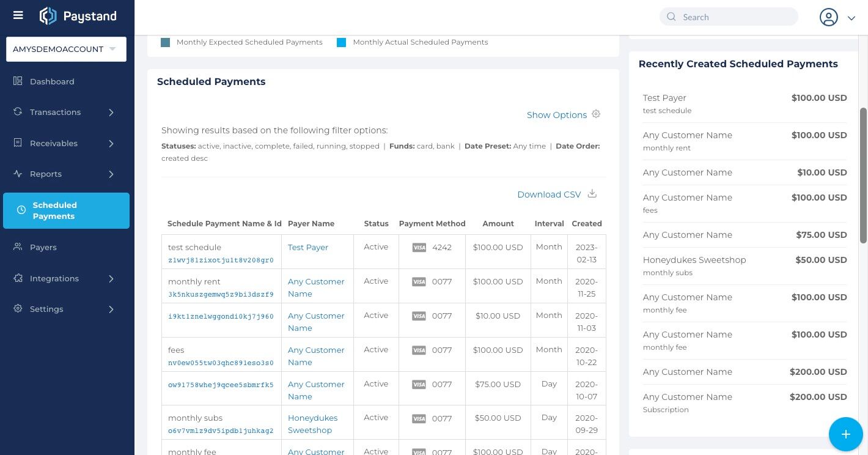Click the Amount column header
Screen dimensions: 868x455
[x=498, y=224]
